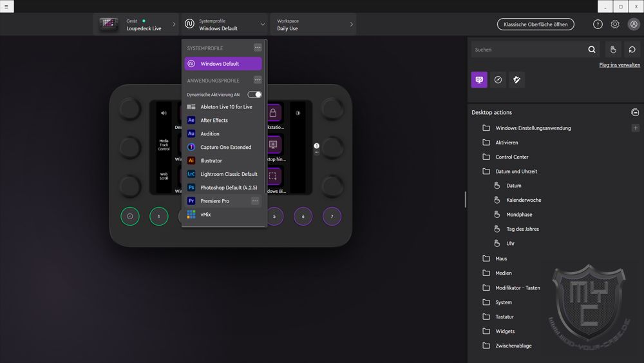Click the touch gesture icon beside search
The image size is (644, 363).
point(613,50)
